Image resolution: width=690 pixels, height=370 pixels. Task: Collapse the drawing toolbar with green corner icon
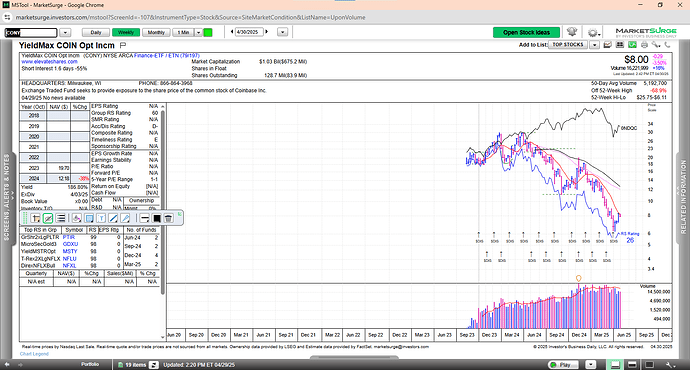[180, 214]
